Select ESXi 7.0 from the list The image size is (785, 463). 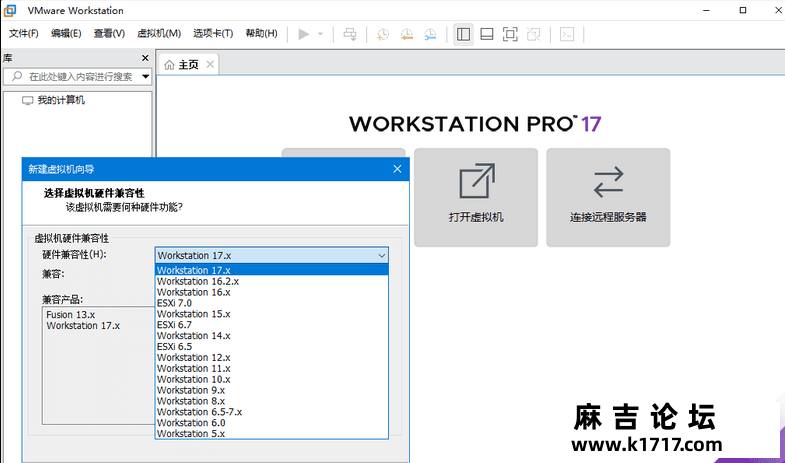point(272,303)
